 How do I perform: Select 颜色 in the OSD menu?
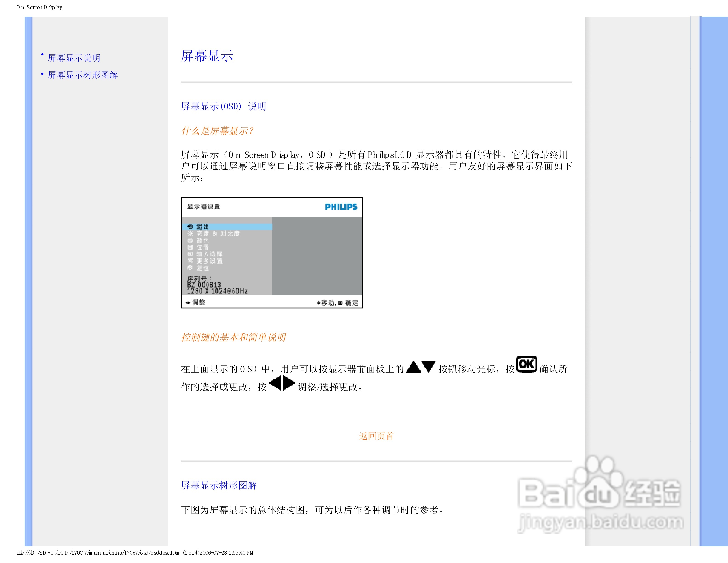(202, 241)
